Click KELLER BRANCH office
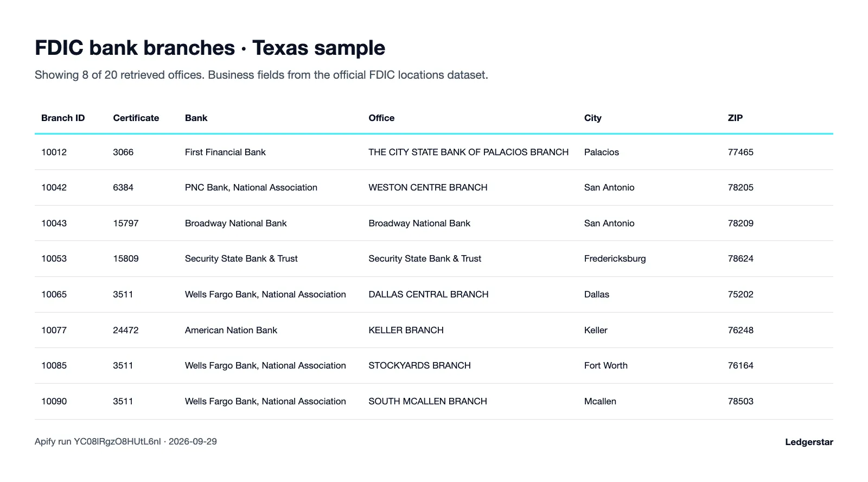The width and height of the screenshot is (868, 482). (x=406, y=330)
